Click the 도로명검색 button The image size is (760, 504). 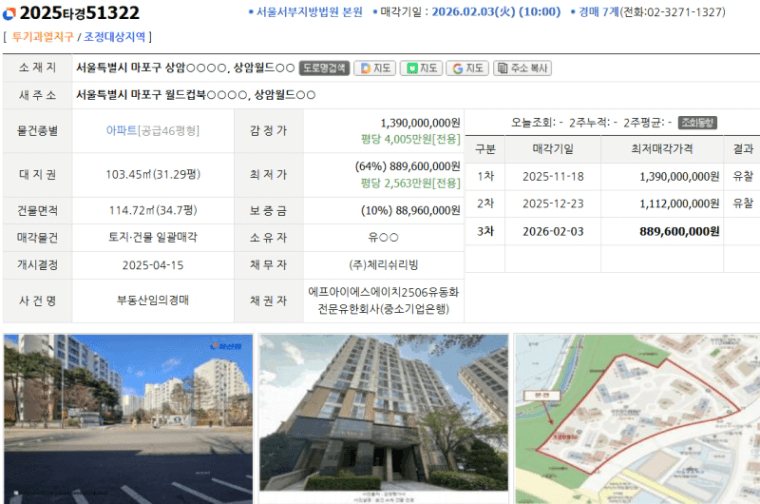click(x=324, y=68)
